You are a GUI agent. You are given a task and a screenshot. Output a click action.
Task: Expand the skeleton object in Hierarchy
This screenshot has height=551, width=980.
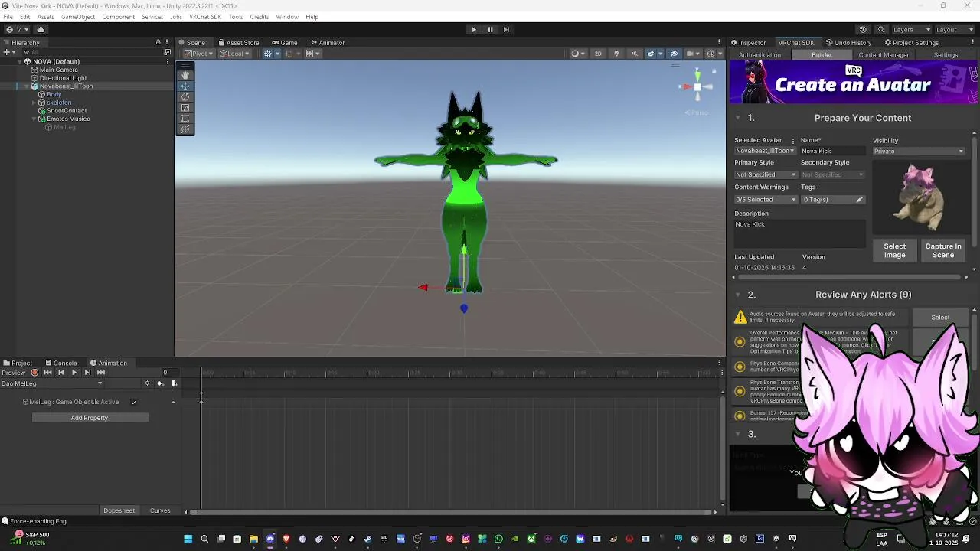click(x=34, y=103)
